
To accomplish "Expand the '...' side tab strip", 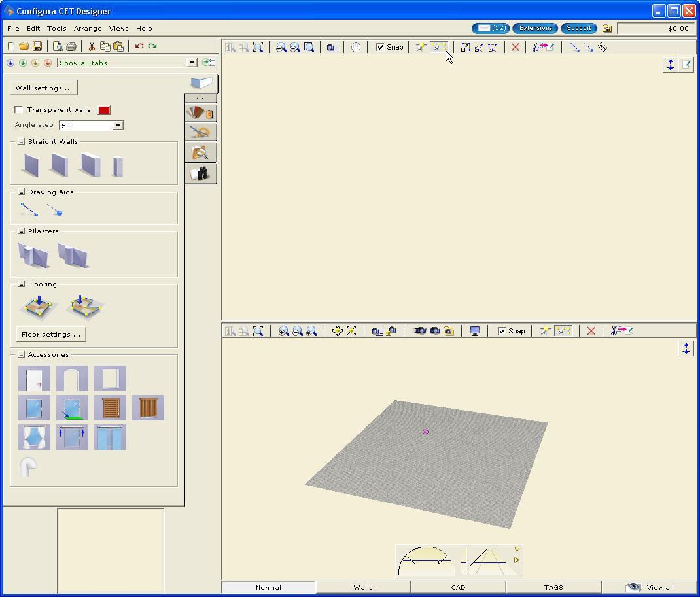I will (x=200, y=98).
